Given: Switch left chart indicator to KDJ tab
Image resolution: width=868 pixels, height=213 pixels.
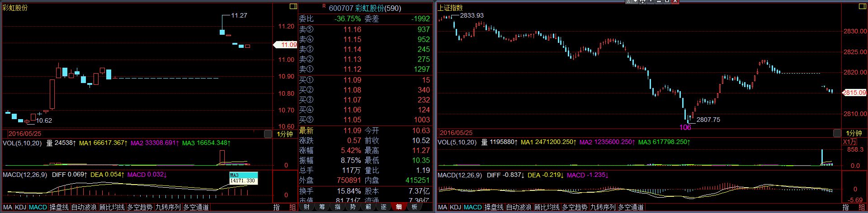Looking at the screenshot, I should click(x=21, y=207).
